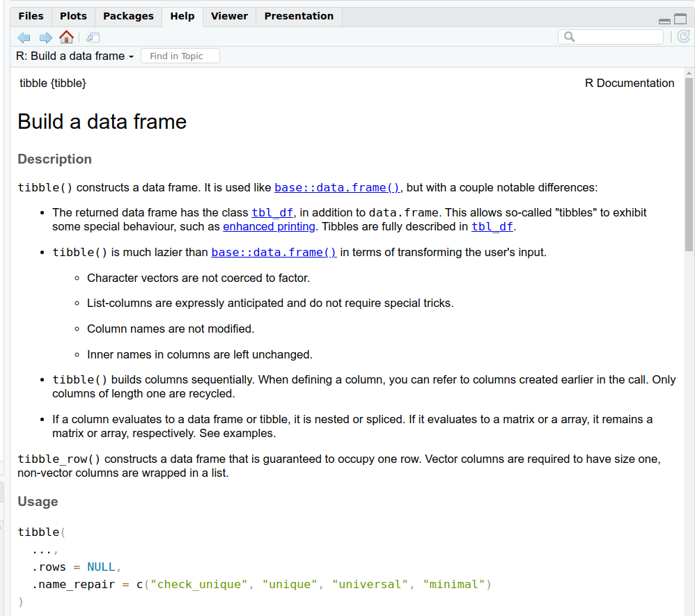The height and width of the screenshot is (616, 695).
Task: Minimize the Help pane
Action: [664, 20]
